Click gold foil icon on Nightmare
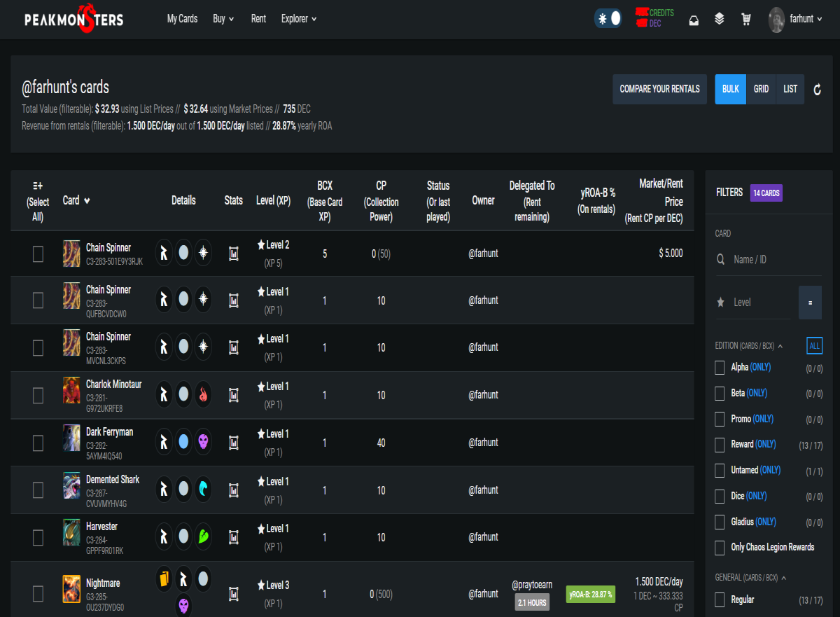Image resolution: width=840 pixels, height=617 pixels. 164,578
